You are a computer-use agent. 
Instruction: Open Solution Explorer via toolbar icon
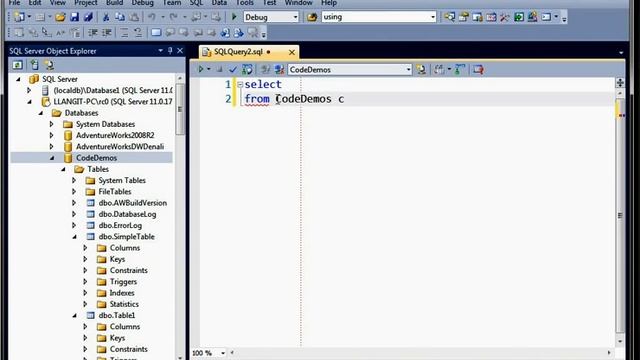449,17
